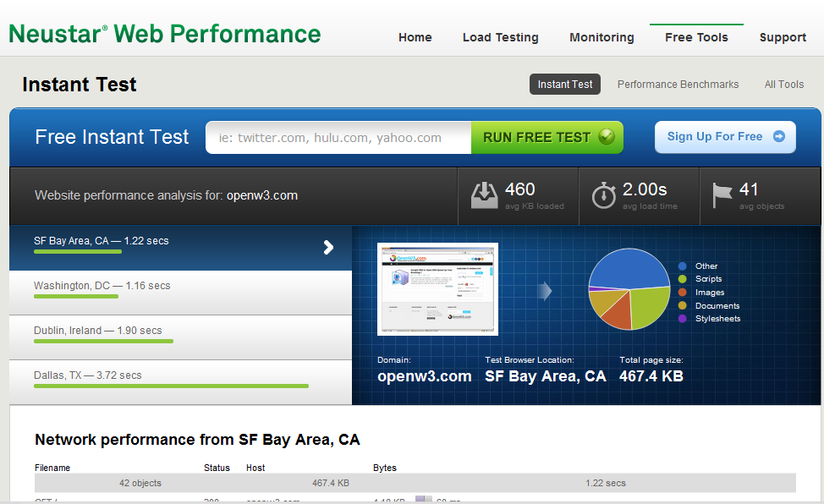Select the Instant Test sub-tab
Viewport: 824px width, 504px height.
(x=565, y=84)
